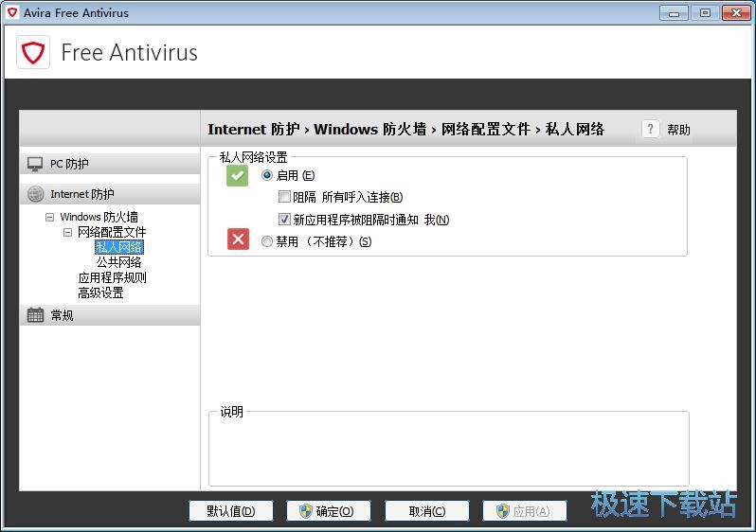This screenshot has width=756, height=532.
Task: Open the PC 防护 section
Action: (110, 164)
